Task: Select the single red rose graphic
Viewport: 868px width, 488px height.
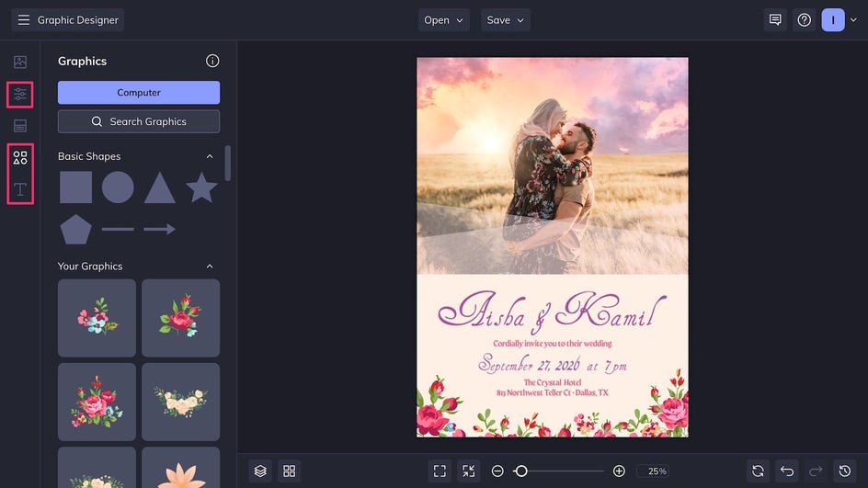Action: click(180, 318)
